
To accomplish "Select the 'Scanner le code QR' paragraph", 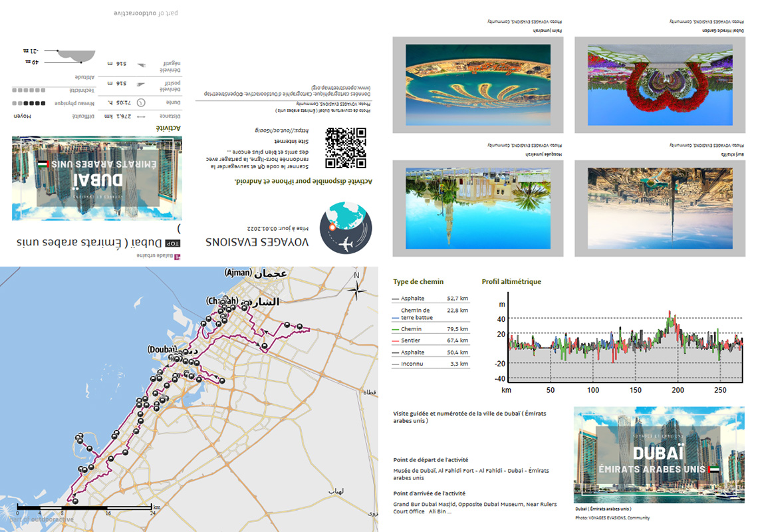I will coord(257,159).
